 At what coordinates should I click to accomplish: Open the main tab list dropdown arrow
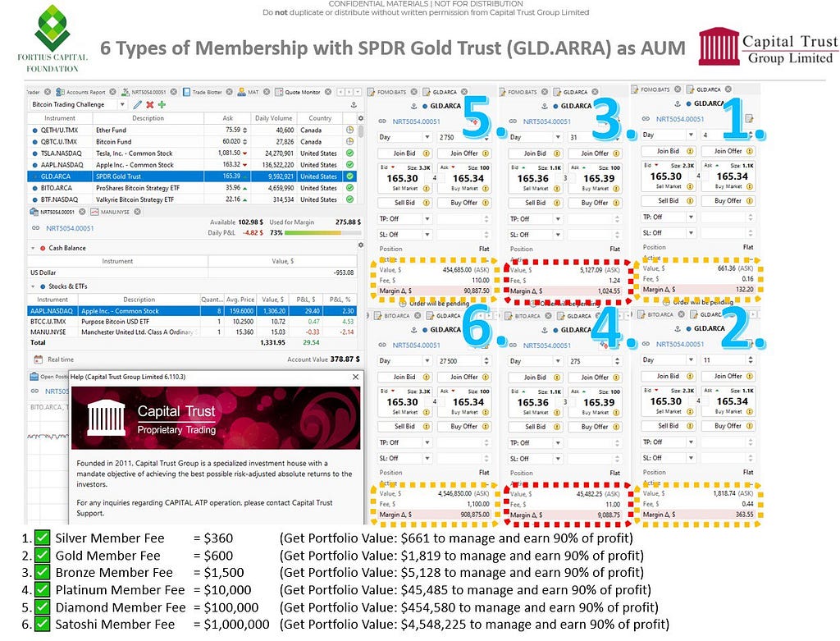[358, 92]
